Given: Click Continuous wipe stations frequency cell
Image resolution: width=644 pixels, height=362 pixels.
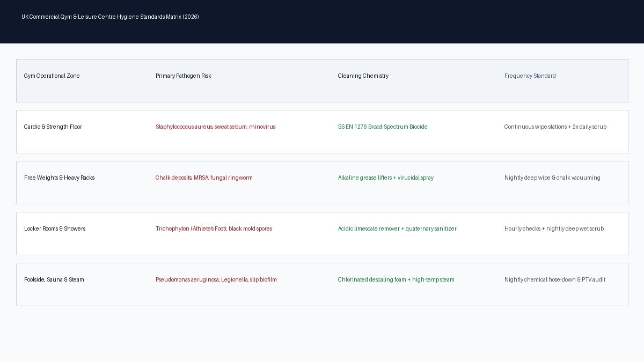Looking at the screenshot, I should click(x=555, y=127).
